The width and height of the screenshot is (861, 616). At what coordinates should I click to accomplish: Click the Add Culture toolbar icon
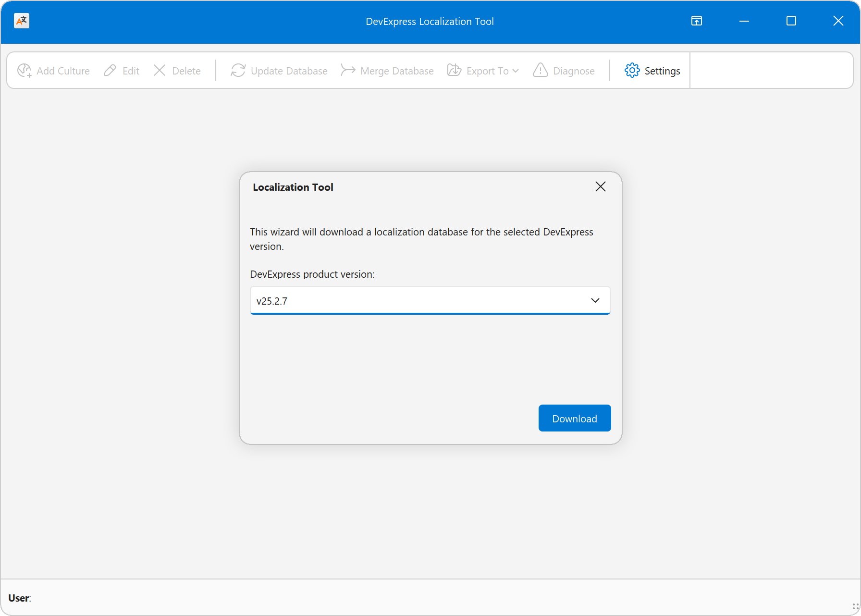point(25,71)
